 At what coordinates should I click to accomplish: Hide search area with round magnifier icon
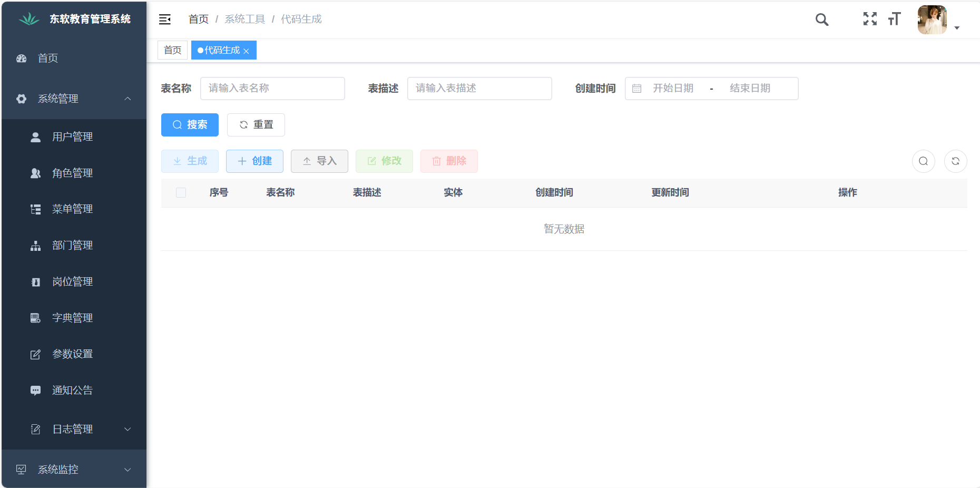pos(923,161)
